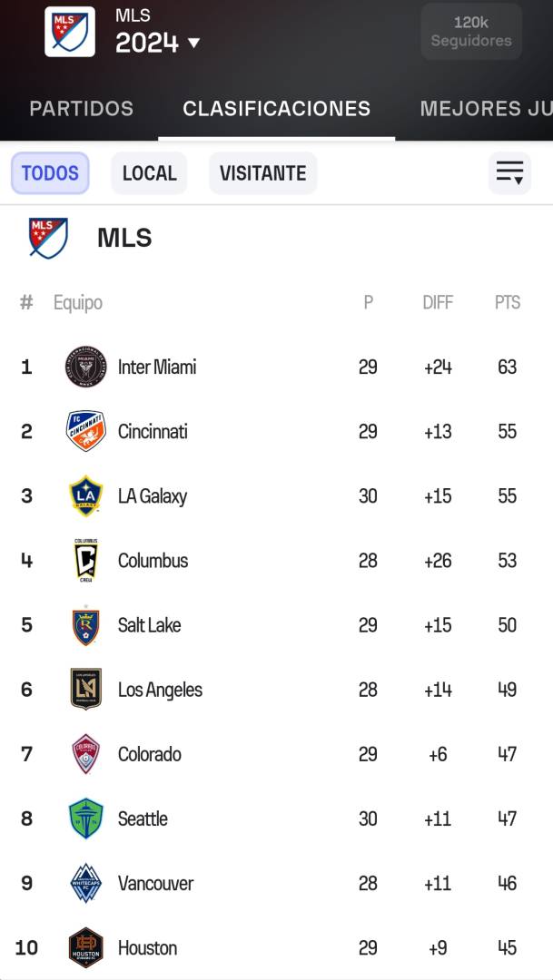Viewport: 553px width, 980px height.
Task: Tap the Columbus Crew logo
Action: click(x=85, y=560)
